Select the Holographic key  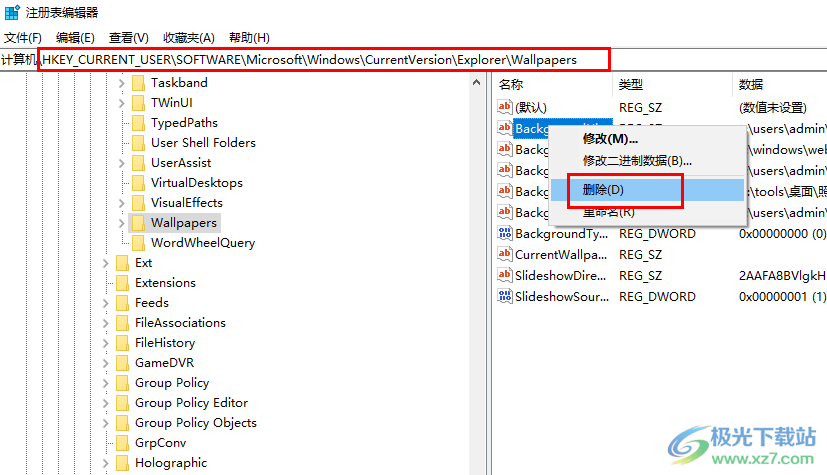tap(171, 463)
